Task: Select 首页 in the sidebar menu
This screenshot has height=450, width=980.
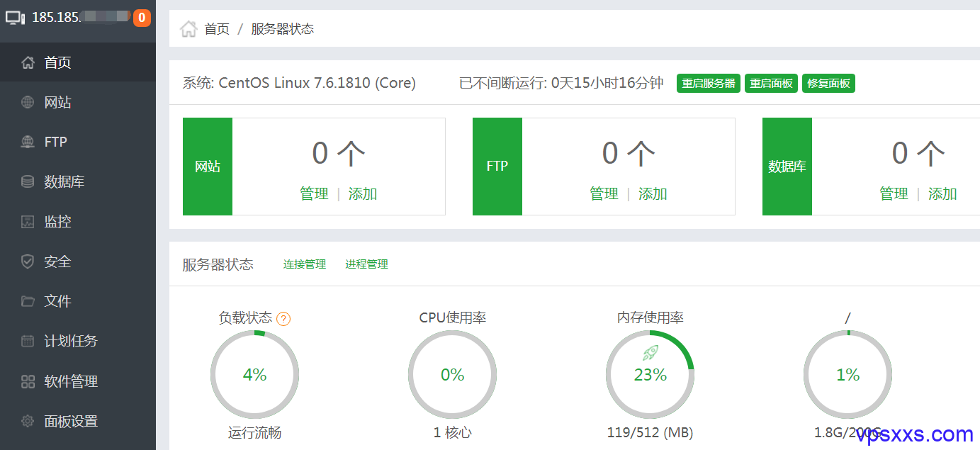Action: (x=78, y=62)
